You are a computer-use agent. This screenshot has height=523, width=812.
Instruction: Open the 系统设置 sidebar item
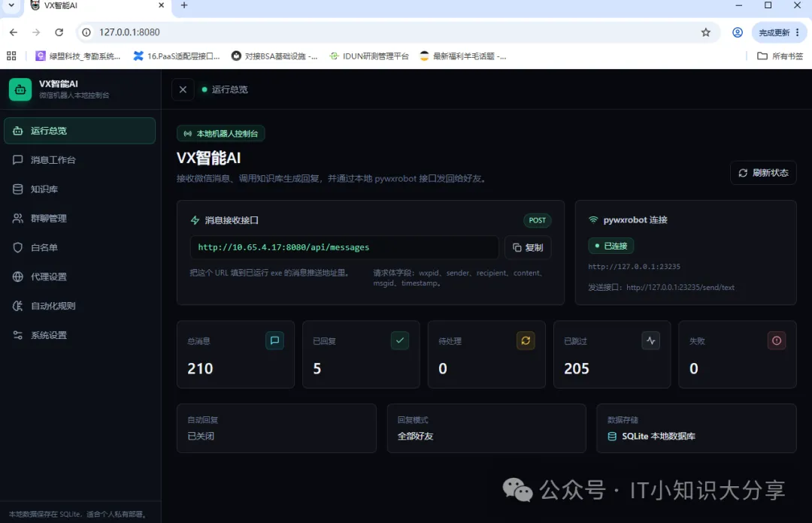pos(80,335)
